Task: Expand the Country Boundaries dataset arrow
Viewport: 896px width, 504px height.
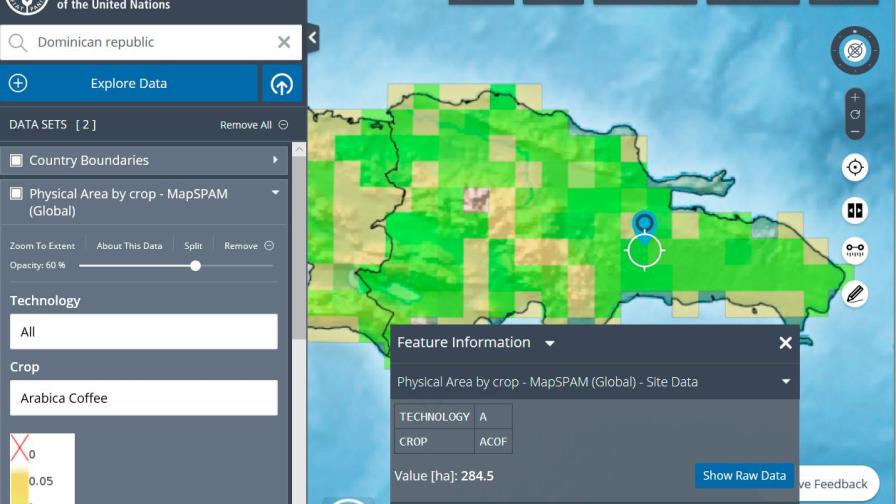Action: point(275,160)
